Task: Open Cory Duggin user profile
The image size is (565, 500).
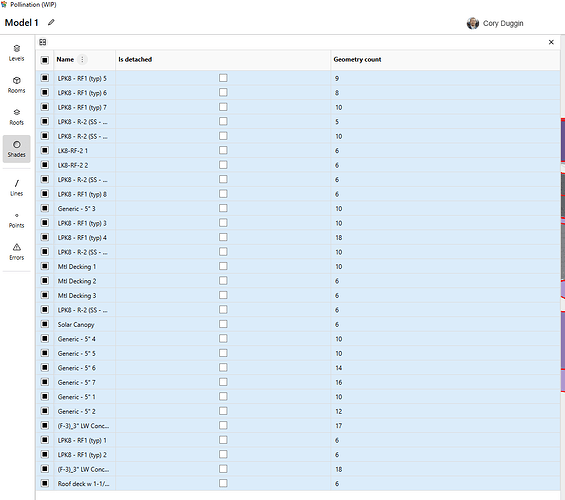Action: point(495,23)
